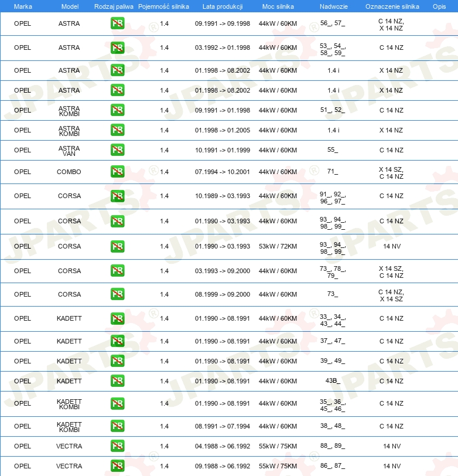The image size is (458, 476).
Task: Click petrol fuel icon in ASTRA 09.1991 -> 09.1998 row
Action: [117, 23]
